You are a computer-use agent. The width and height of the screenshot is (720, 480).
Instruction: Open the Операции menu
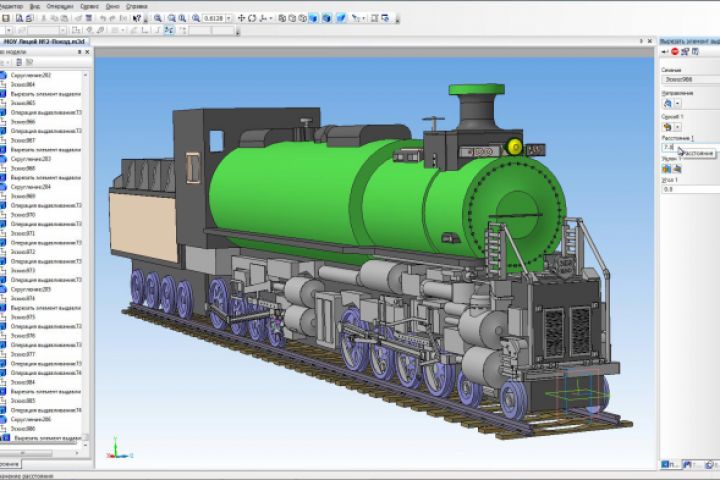click(x=60, y=6)
